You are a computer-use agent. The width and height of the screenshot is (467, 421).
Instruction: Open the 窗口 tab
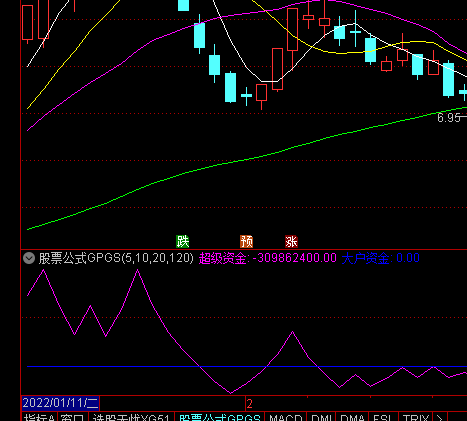pyautogui.click(x=73, y=417)
